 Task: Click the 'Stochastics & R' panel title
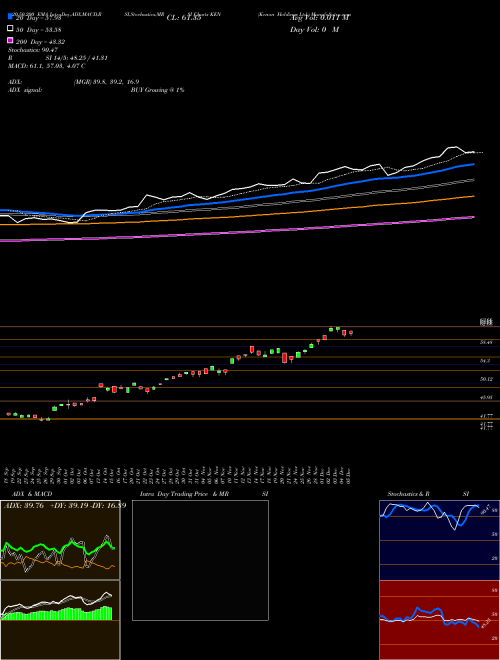[408, 494]
